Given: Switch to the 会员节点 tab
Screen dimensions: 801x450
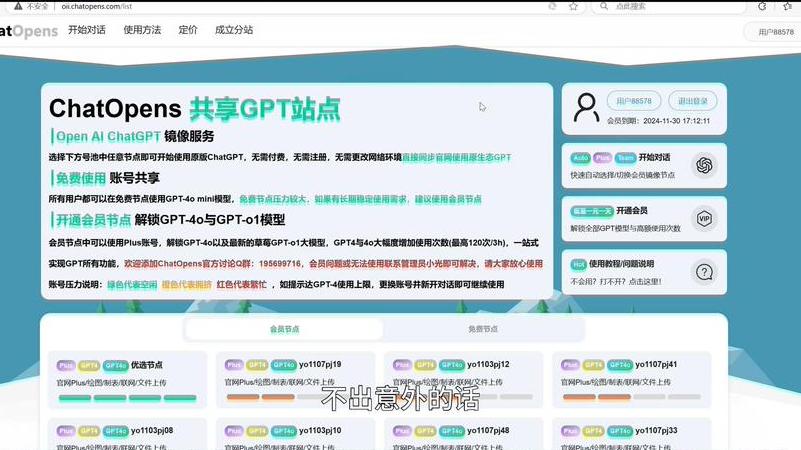Looking at the screenshot, I should tap(285, 329).
